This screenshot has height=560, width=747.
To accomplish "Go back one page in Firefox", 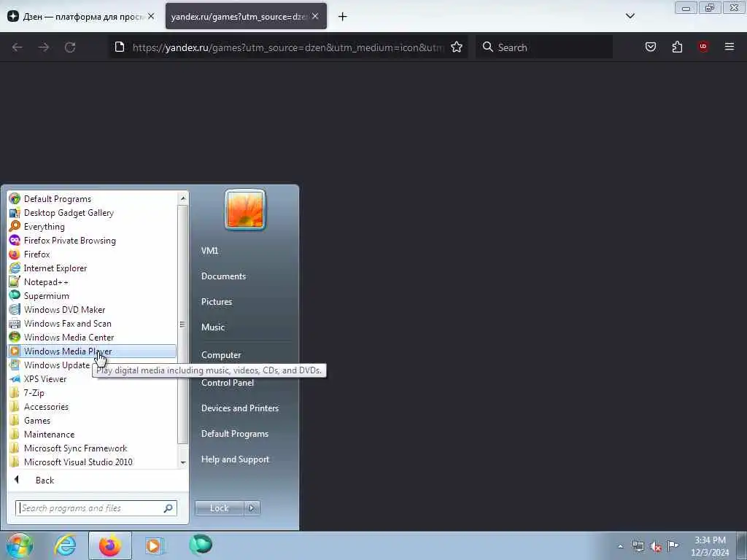I will (x=18, y=47).
